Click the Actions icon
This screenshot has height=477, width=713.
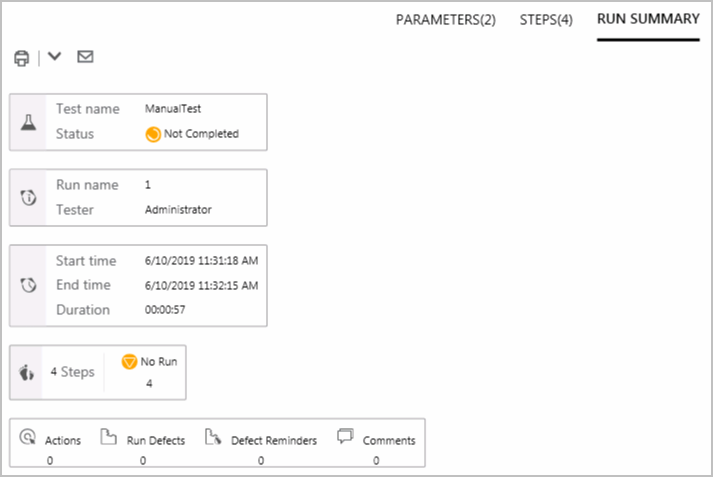pyautogui.click(x=27, y=437)
